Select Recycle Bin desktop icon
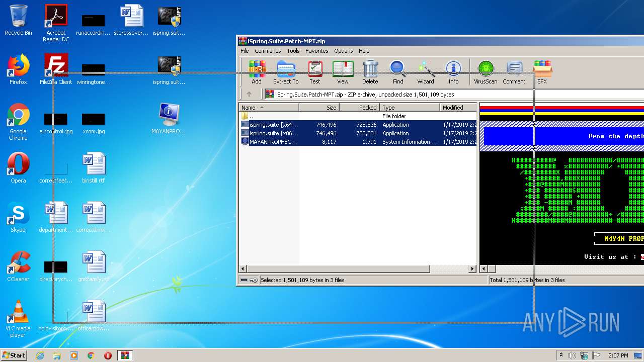 click(x=18, y=20)
